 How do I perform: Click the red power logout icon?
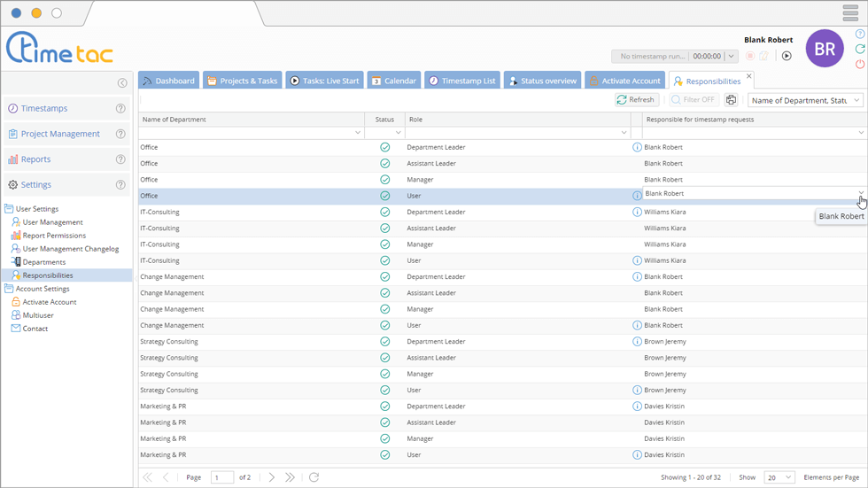(x=859, y=65)
